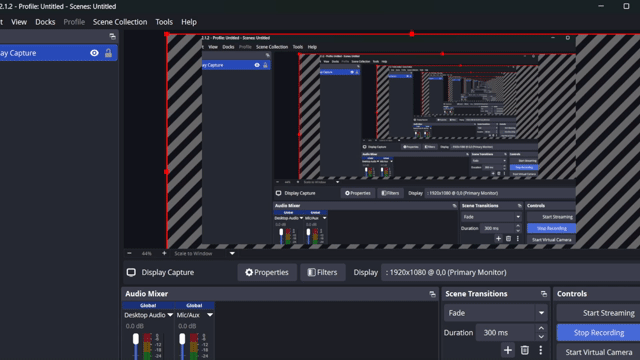Screen dimensions: 640x360
Task: Open the Tools menu
Action: pyautogui.click(x=164, y=22)
